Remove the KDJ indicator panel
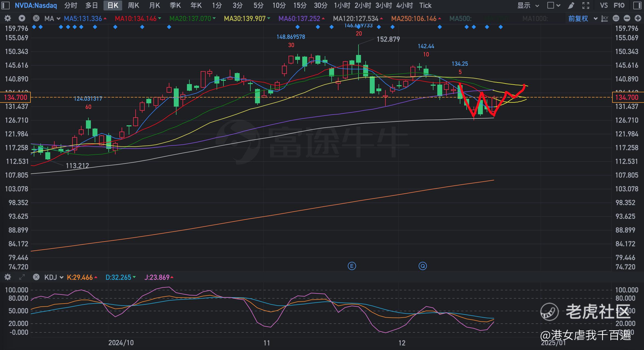 point(36,277)
